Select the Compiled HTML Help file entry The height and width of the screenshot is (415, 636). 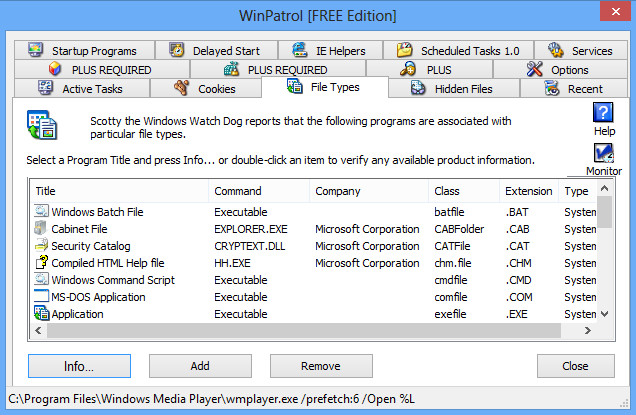pos(108,263)
